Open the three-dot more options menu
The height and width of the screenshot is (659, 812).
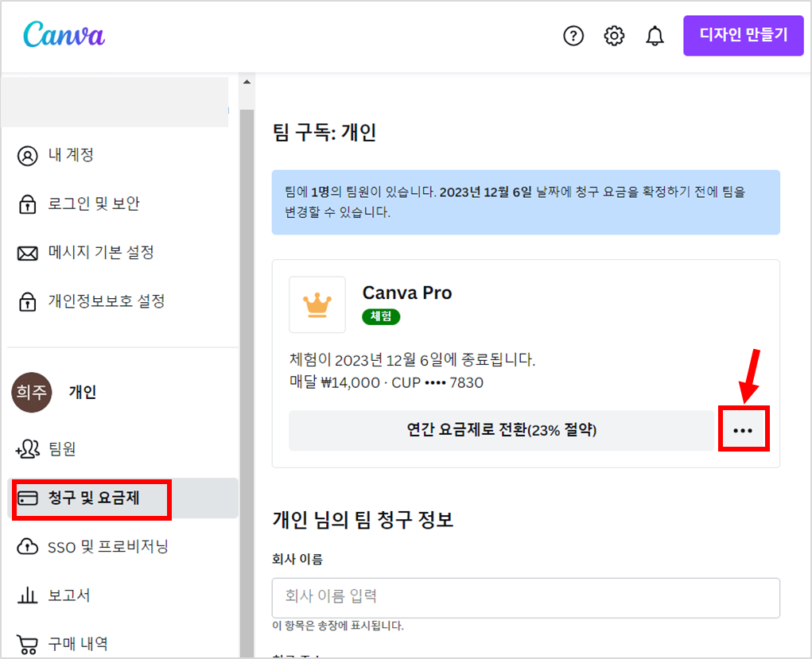pyautogui.click(x=743, y=430)
